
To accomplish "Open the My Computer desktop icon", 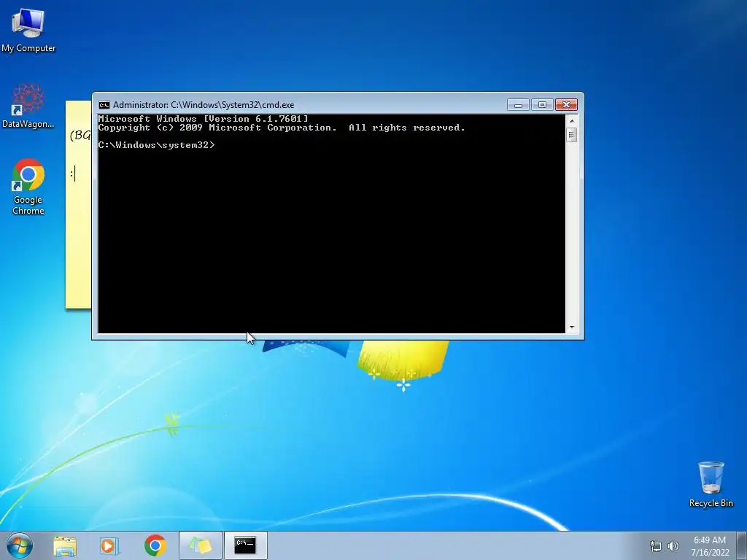I will (x=28, y=29).
